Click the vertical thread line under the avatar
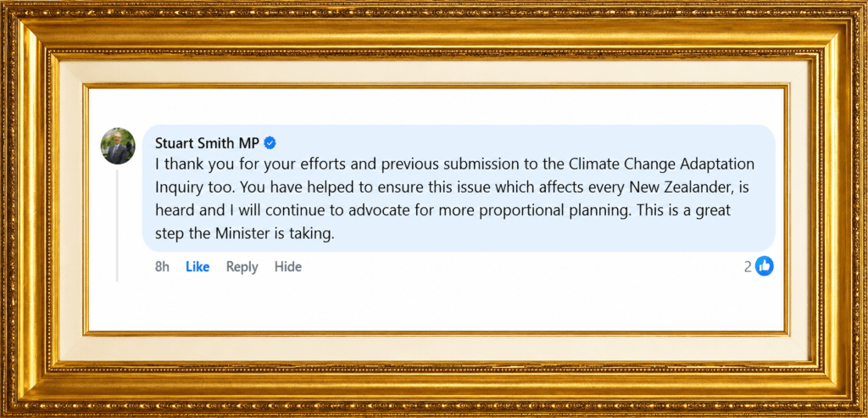The width and height of the screenshot is (868, 418). click(x=117, y=226)
